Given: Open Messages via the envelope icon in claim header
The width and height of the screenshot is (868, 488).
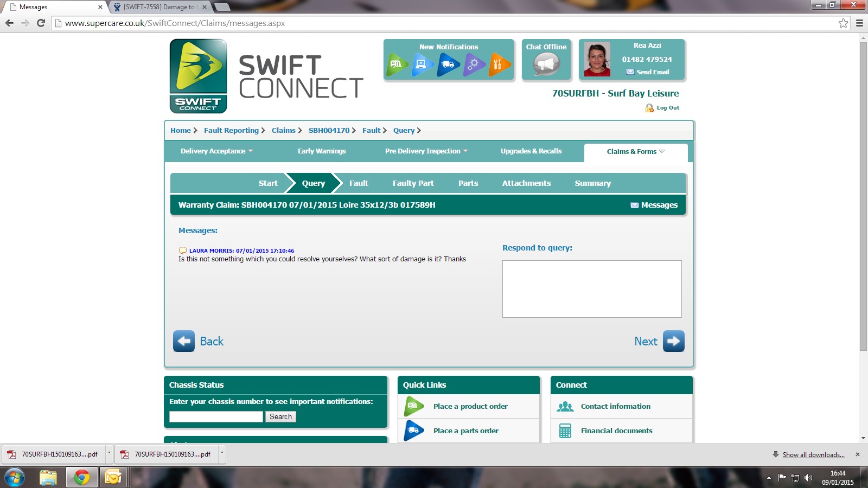Looking at the screenshot, I should (634, 205).
